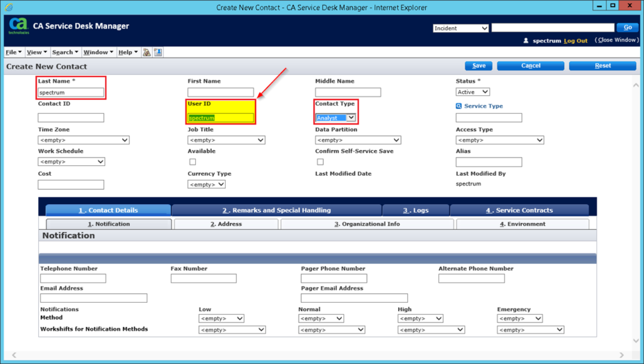The image size is (644, 364).
Task: Open the Contact Type dropdown
Action: pyautogui.click(x=336, y=118)
